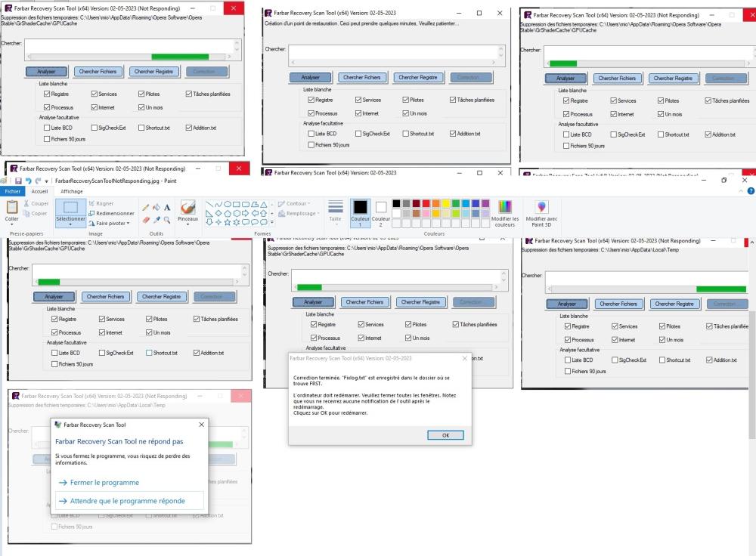Screen dimensions: 756x556
Task: Uncheck Internet in the restore-point creation window
Action: [x=358, y=113]
